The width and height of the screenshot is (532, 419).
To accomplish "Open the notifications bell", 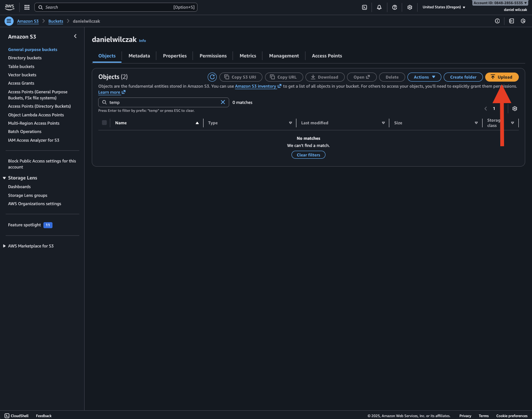I will (379, 7).
